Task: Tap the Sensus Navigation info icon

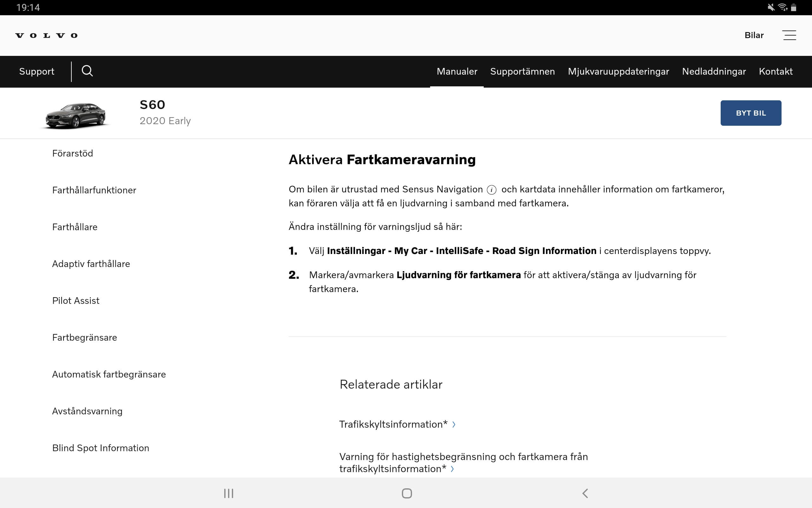Action: point(491,190)
